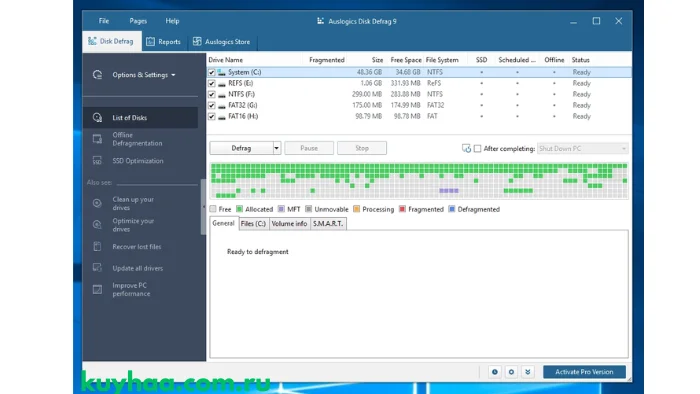Click the FAT32 (G:) drive icon
Screen dimensions: 700x394
pos(221,106)
